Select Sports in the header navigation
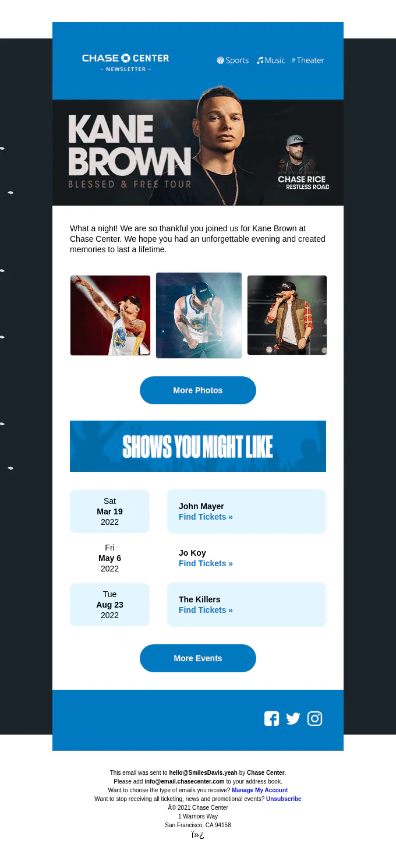 pos(233,60)
